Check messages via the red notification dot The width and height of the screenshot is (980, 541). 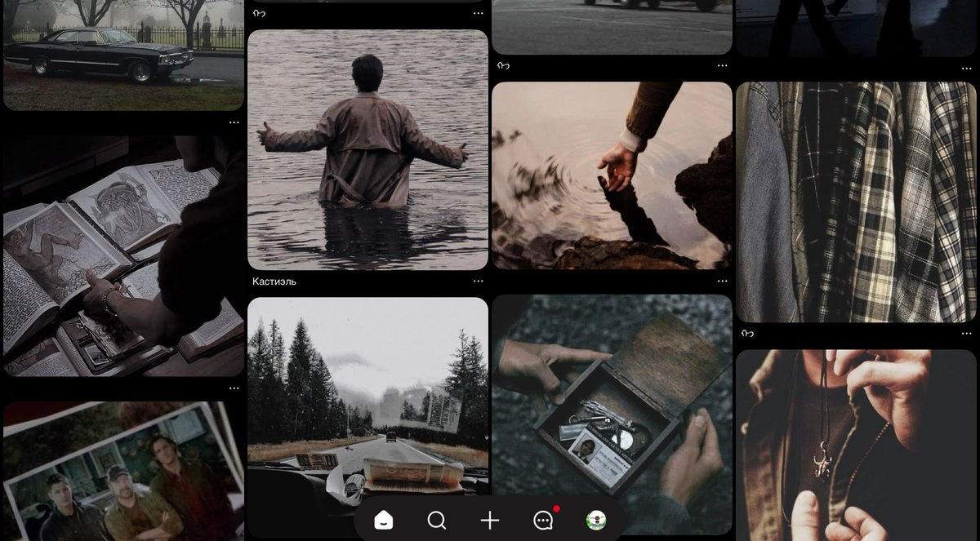click(555, 508)
